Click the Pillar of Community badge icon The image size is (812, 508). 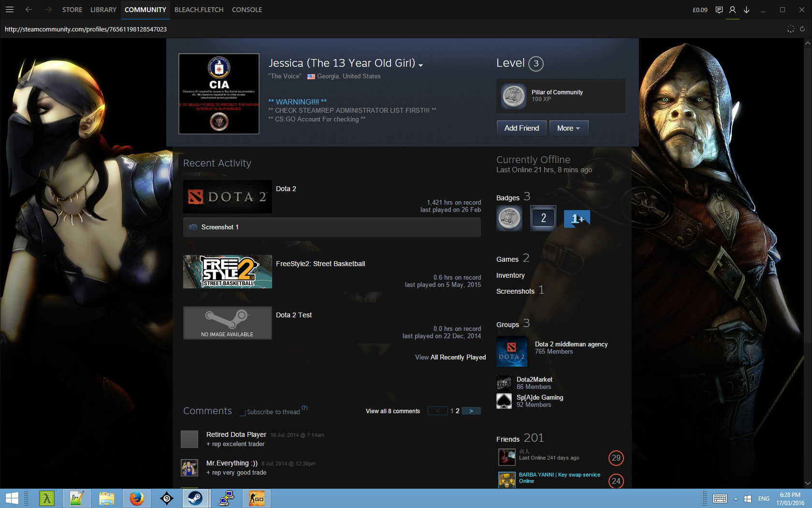tap(513, 96)
